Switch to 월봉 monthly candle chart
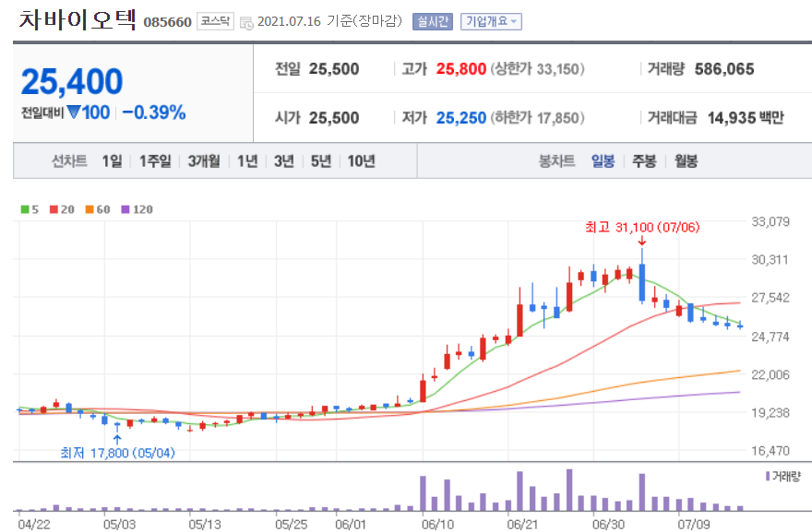The height and width of the screenshot is (532, 812). [686, 161]
